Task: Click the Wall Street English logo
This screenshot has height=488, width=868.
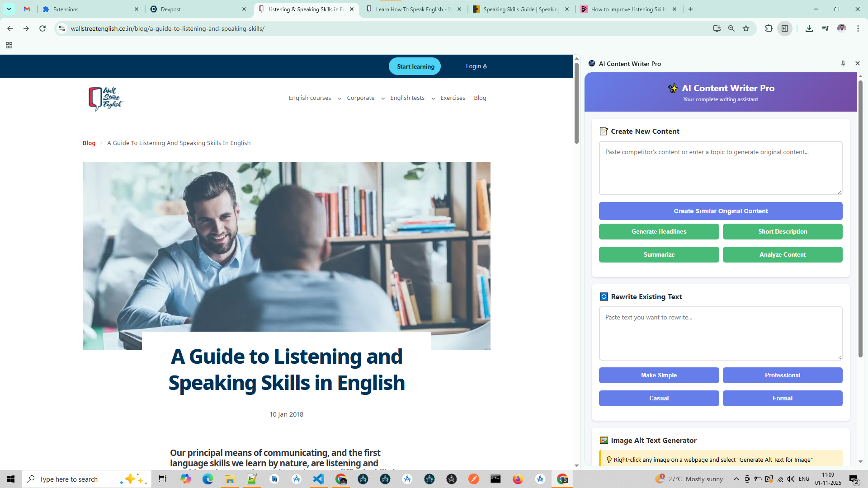Action: tap(105, 99)
